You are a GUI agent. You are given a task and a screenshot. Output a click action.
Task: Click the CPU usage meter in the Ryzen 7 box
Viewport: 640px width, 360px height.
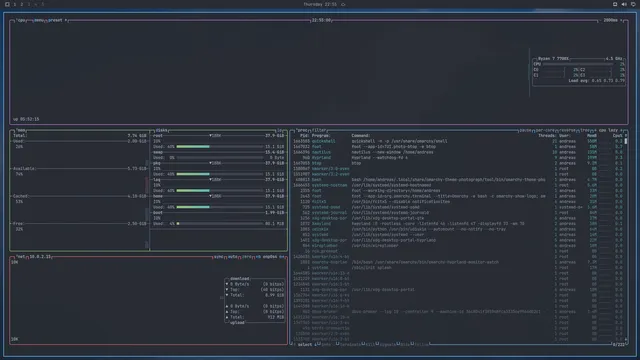578,64
